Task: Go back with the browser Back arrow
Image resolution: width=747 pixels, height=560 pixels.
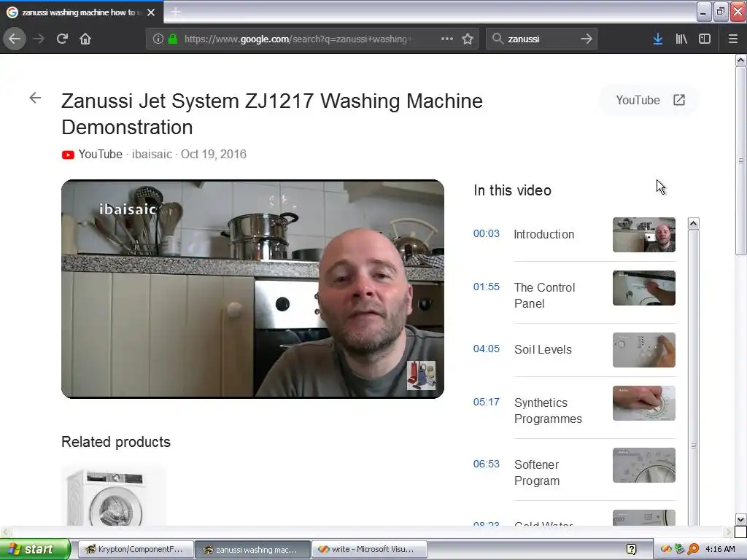Action: (15, 39)
